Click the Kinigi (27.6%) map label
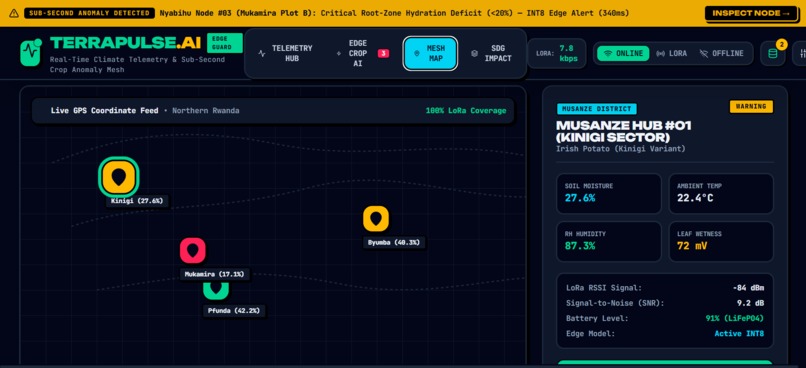The height and width of the screenshot is (368, 806). (x=137, y=201)
